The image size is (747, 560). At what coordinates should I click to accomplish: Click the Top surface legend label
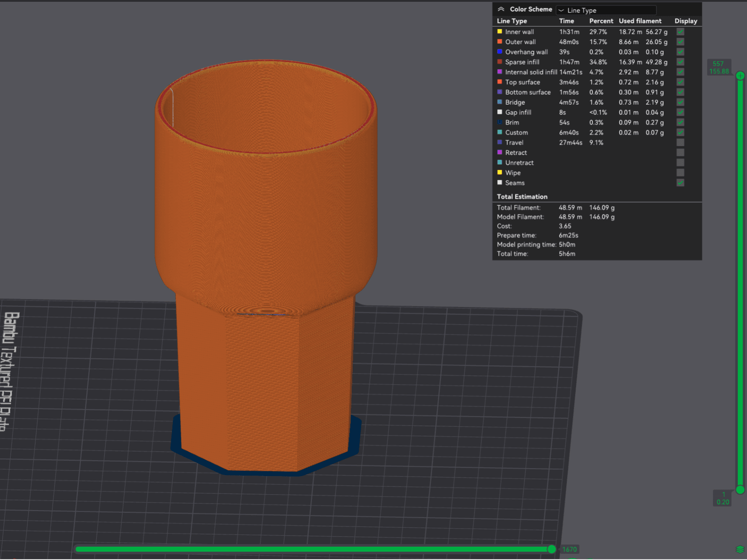pyautogui.click(x=522, y=82)
